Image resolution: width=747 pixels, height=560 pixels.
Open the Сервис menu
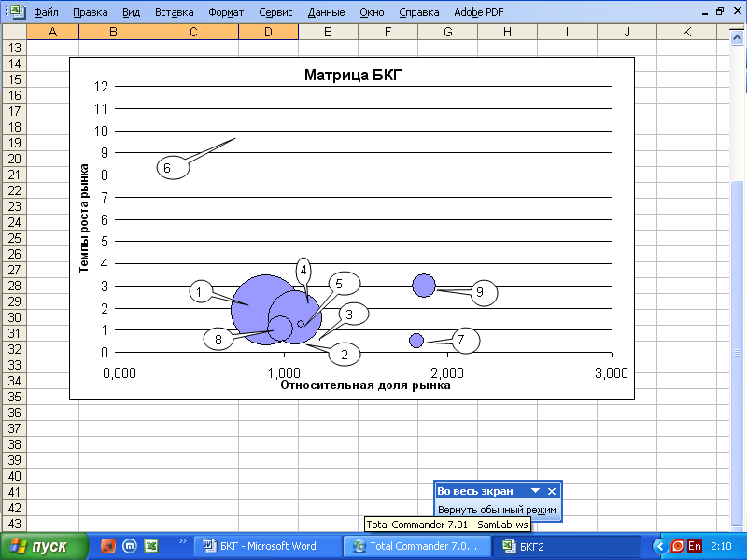(x=275, y=12)
